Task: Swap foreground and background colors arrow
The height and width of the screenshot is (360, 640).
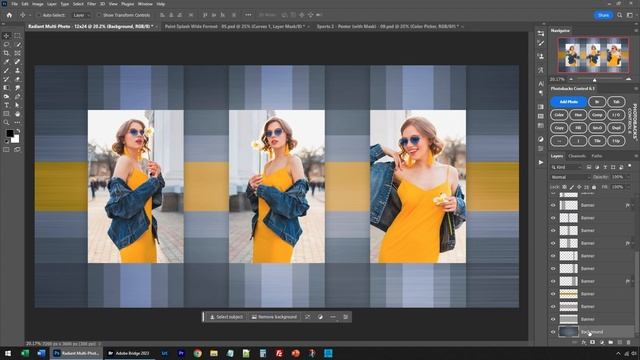Action: click(18, 131)
